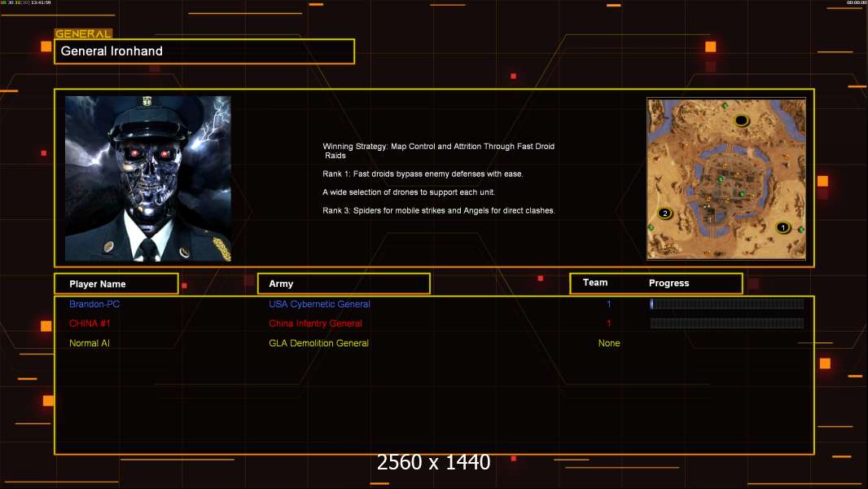Select the CHINA #1 player name
The image size is (868, 489).
tap(90, 324)
